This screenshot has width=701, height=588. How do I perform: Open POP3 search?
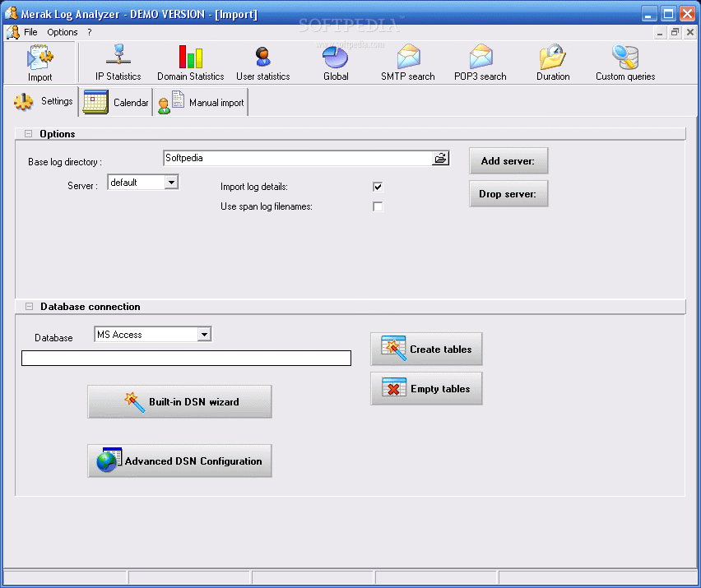pyautogui.click(x=480, y=63)
